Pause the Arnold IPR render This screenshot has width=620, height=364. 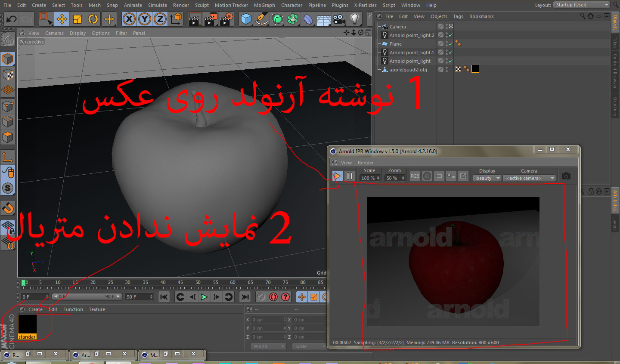coord(350,176)
